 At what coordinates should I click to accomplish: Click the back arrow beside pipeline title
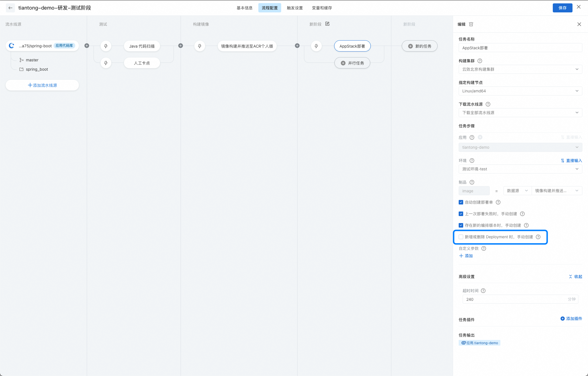[x=10, y=8]
